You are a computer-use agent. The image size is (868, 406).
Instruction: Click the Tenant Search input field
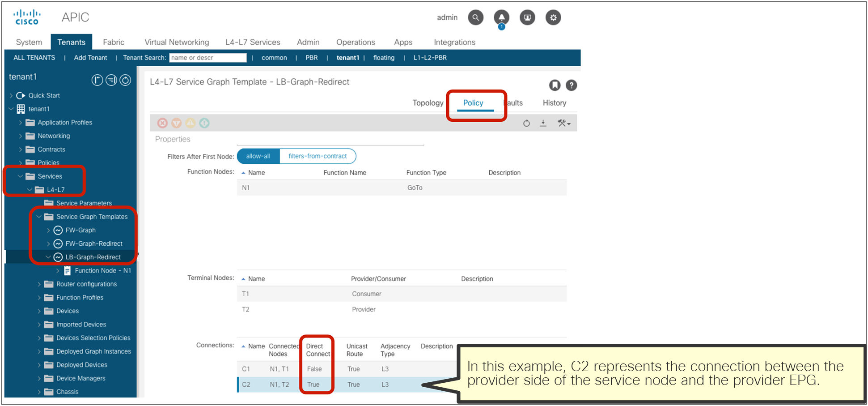pos(208,58)
